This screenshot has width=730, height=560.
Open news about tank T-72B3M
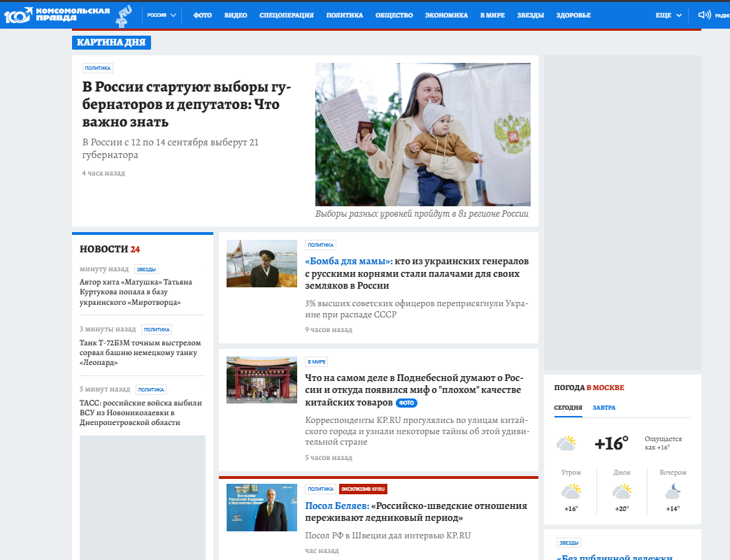pyautogui.click(x=140, y=353)
